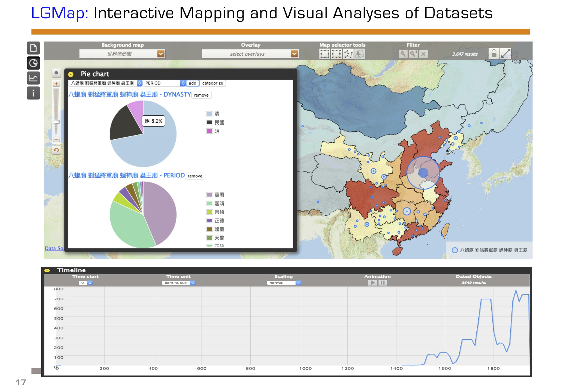Screen dimensions: 561x392
Task: Click the fullscreen expand arrow icon
Action: coord(506,53)
